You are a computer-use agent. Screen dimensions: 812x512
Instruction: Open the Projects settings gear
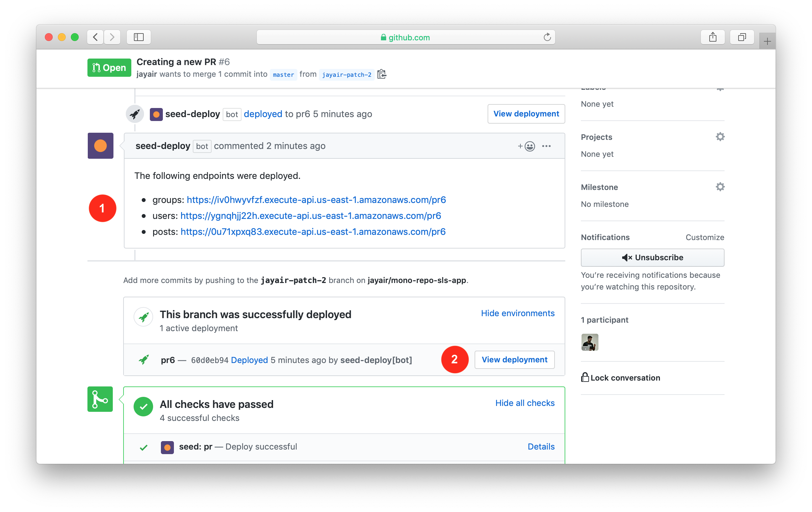coord(720,137)
